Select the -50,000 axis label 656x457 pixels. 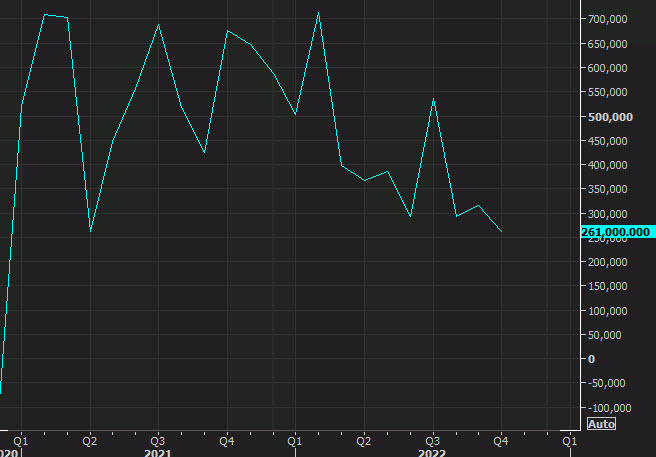pyautogui.click(x=606, y=383)
